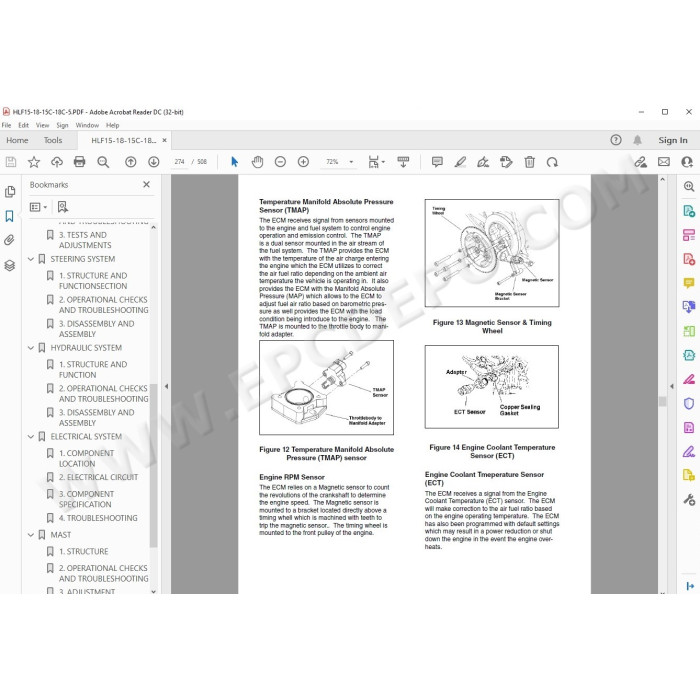Click the sign document icon
The width and height of the screenshot is (700, 700).
point(483,162)
